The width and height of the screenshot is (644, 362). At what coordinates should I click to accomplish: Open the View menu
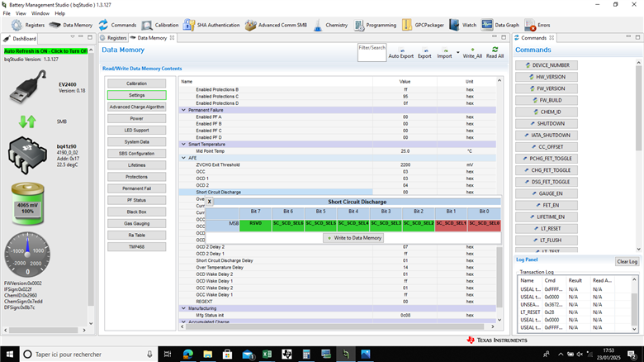(x=21, y=13)
